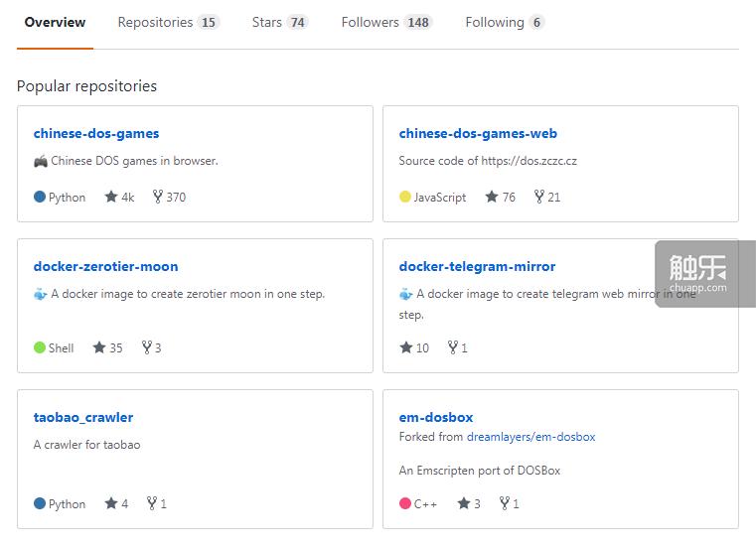This screenshot has height=549, width=756.
Task: Click the fork icon on docker-telegram-mirror
Action: coord(453,347)
